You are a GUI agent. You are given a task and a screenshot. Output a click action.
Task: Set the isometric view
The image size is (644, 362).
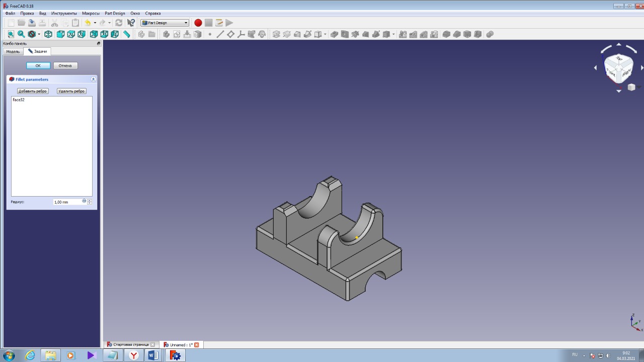[x=48, y=34]
